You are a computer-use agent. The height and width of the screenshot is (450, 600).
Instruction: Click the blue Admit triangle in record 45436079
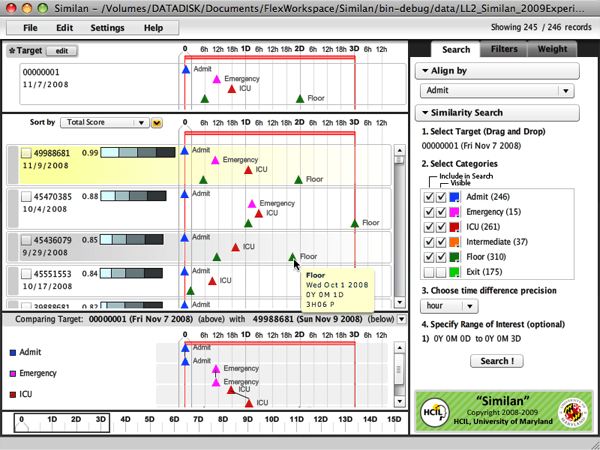[x=185, y=238]
